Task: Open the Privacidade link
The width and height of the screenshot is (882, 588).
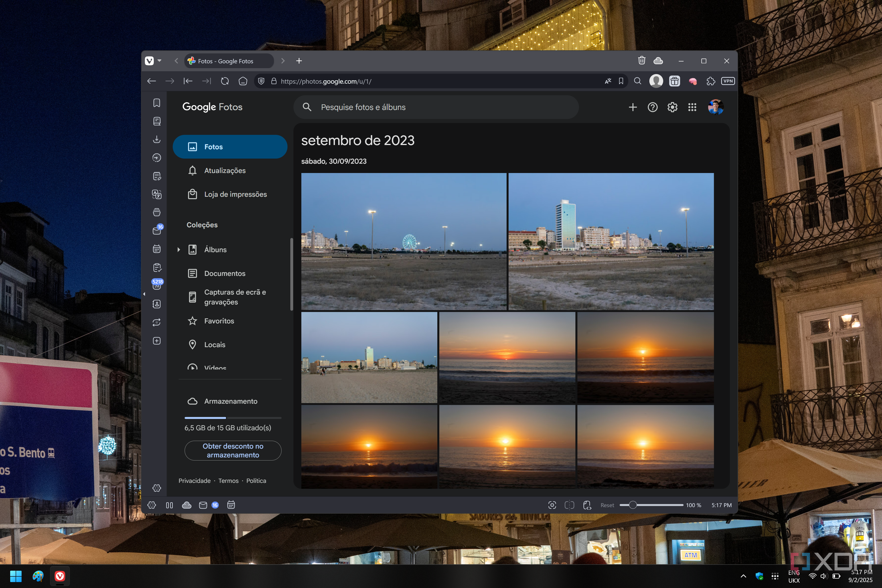Action: (x=194, y=481)
